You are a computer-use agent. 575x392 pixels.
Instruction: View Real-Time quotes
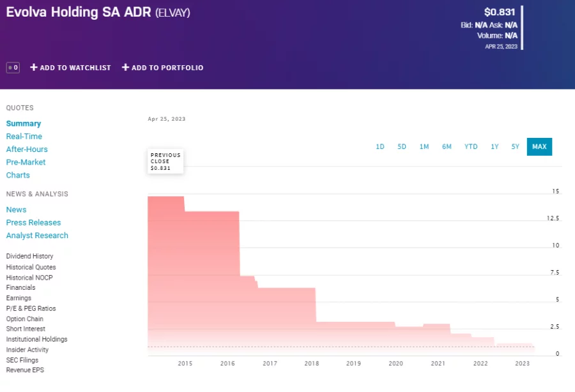24,136
